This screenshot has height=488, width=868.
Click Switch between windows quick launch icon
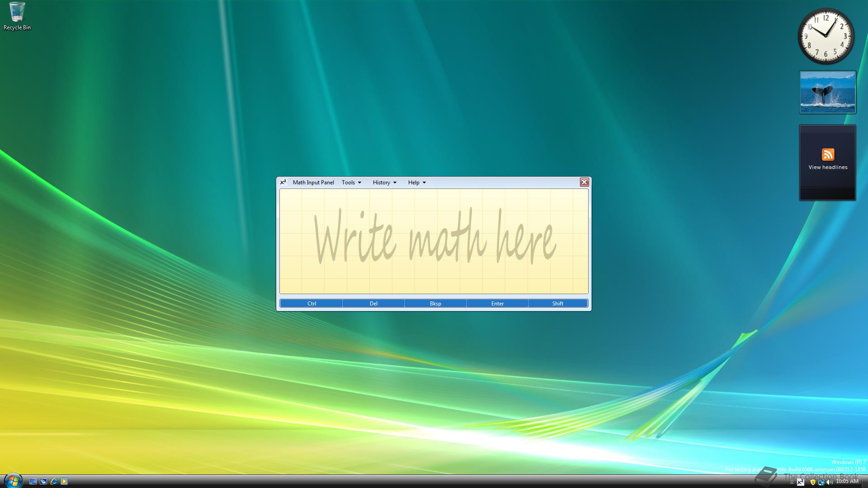pyautogui.click(x=43, y=482)
